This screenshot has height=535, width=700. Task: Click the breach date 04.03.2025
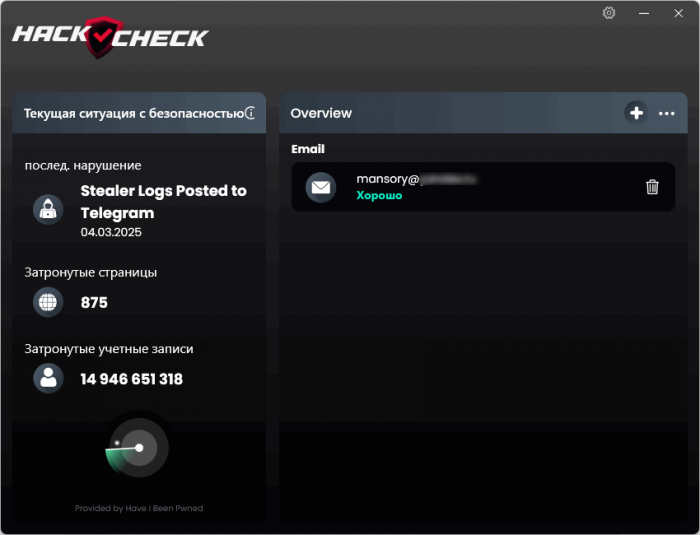point(111,232)
